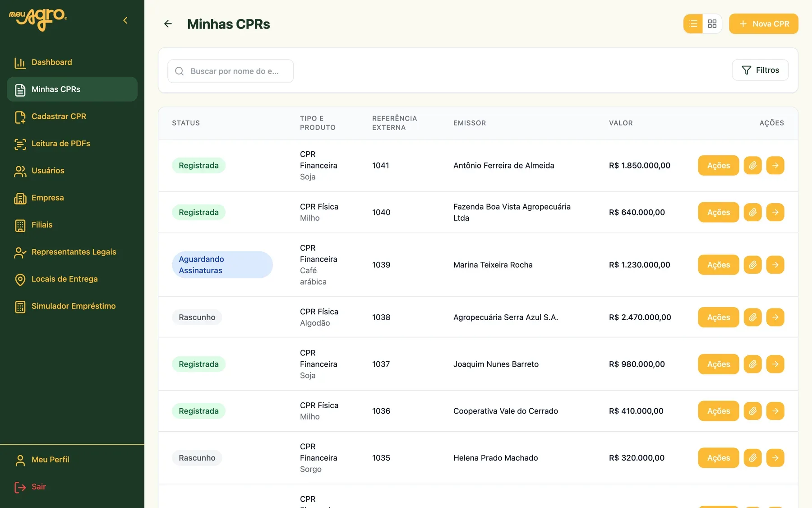The width and height of the screenshot is (812, 508).
Task: Open attachments for CPR 1039
Action: pos(753,265)
